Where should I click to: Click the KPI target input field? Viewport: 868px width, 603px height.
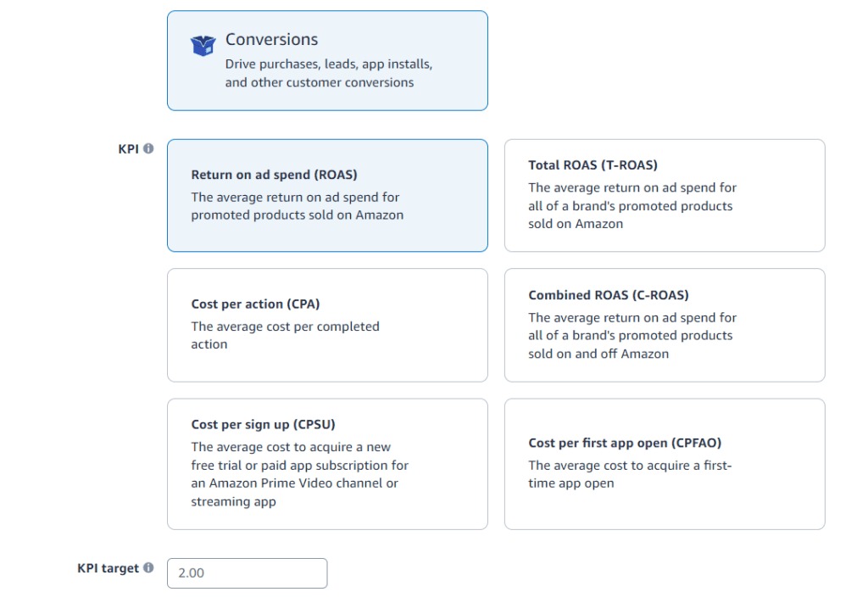click(247, 573)
